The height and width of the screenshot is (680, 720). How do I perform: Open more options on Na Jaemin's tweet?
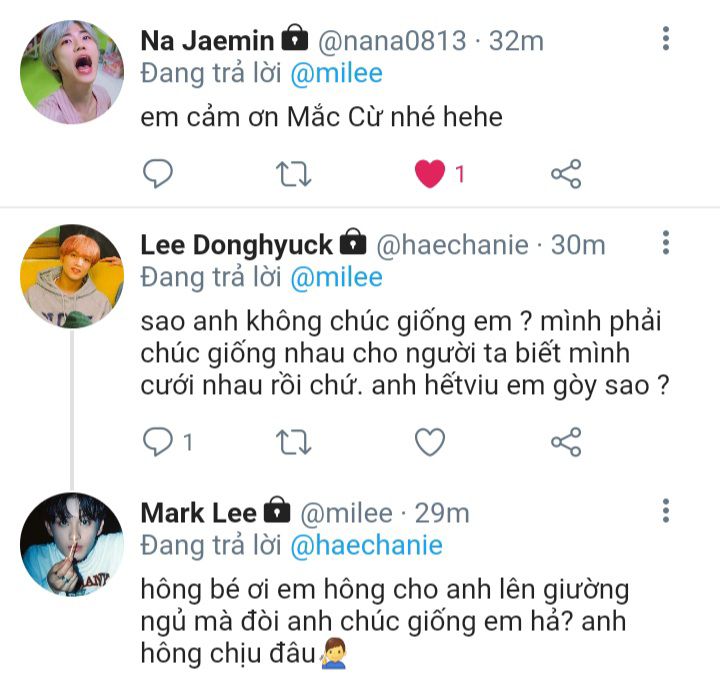(666, 40)
